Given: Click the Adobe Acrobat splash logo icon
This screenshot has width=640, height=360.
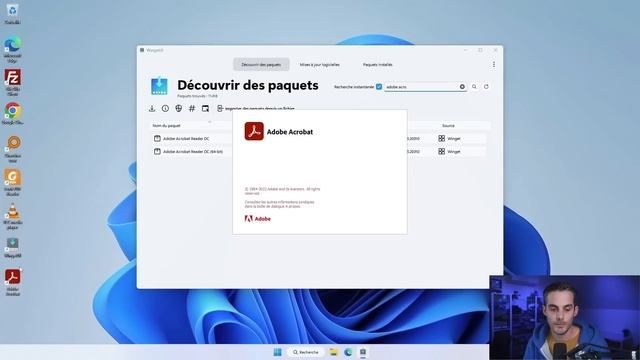Looking at the screenshot, I should [254, 131].
